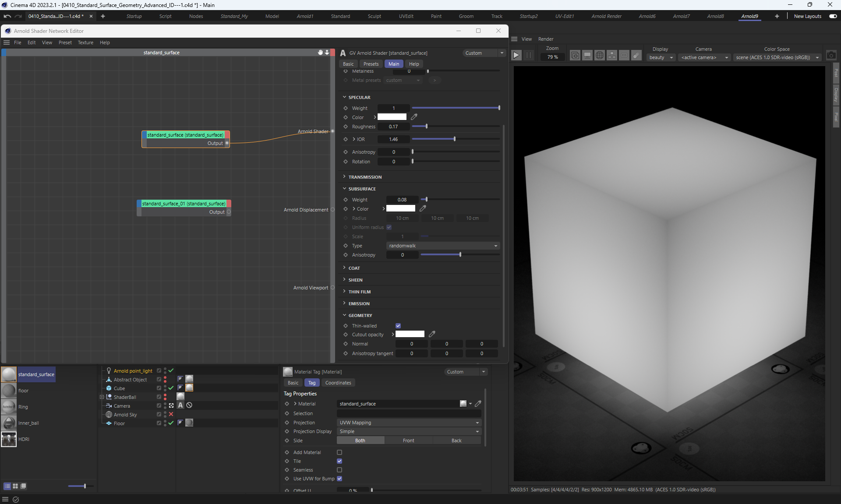
Task: Click the Coordinates tab button
Action: (x=338, y=383)
